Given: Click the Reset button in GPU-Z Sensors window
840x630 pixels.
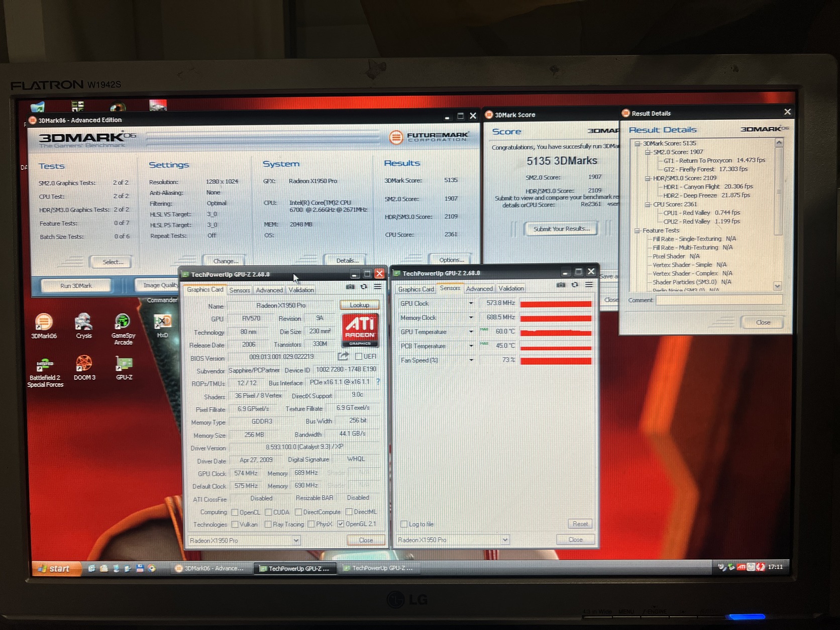Looking at the screenshot, I should (x=580, y=524).
